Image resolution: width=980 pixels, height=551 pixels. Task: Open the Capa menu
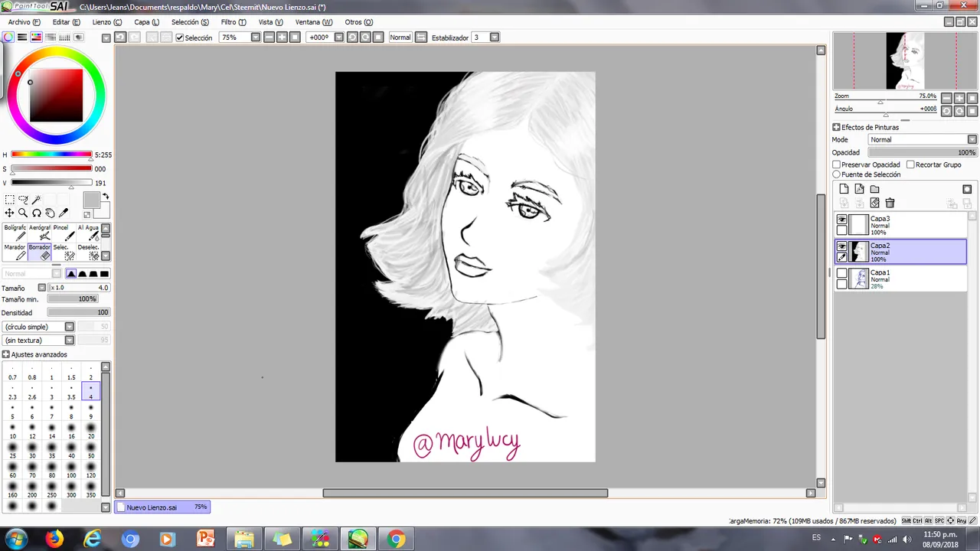click(147, 22)
